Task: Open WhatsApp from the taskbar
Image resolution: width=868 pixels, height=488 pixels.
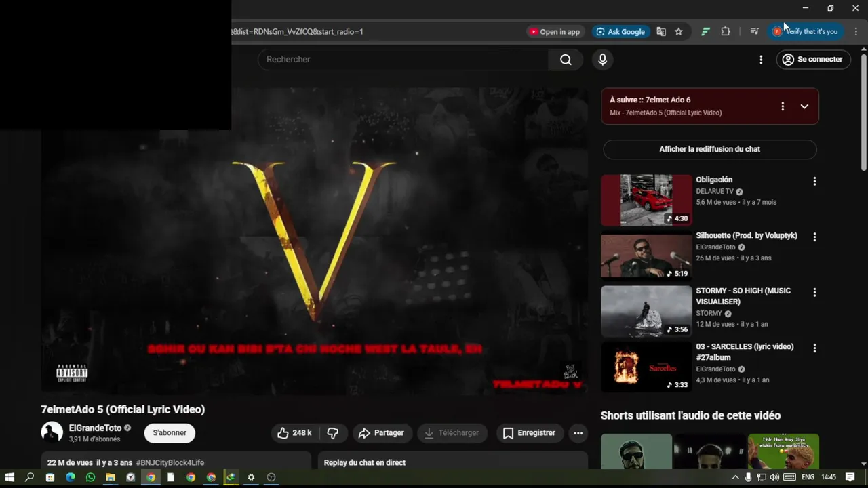Action: coord(90,477)
